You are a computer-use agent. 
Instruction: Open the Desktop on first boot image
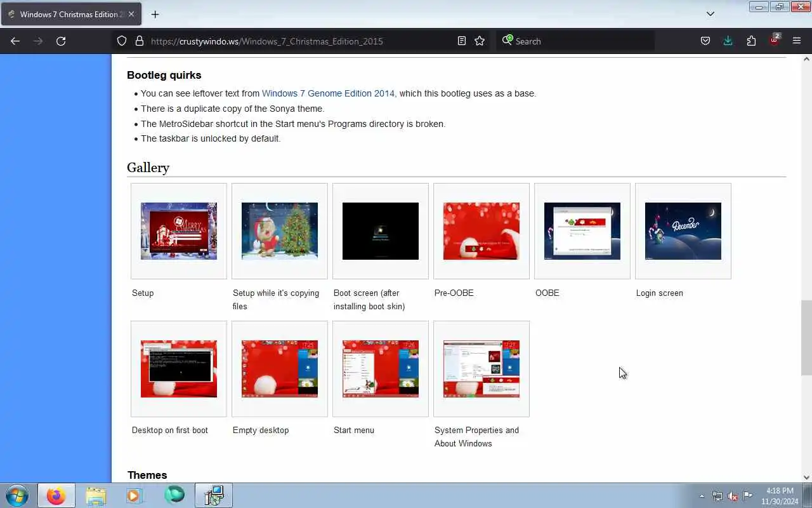tap(179, 369)
